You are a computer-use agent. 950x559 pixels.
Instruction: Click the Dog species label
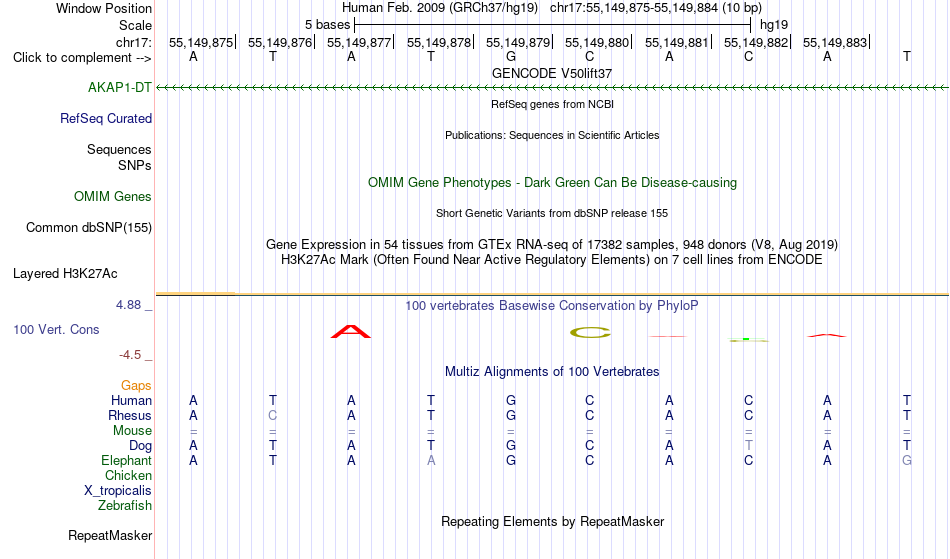140,446
